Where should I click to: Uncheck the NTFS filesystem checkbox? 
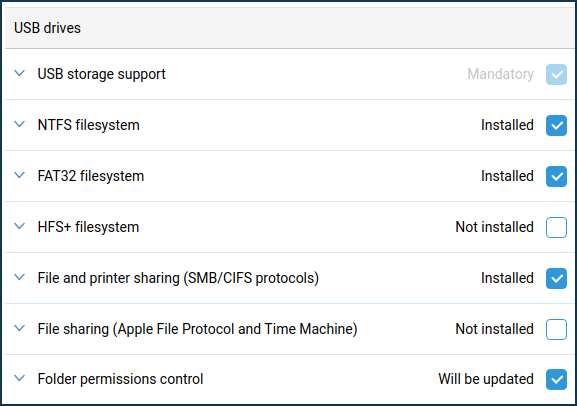556,125
